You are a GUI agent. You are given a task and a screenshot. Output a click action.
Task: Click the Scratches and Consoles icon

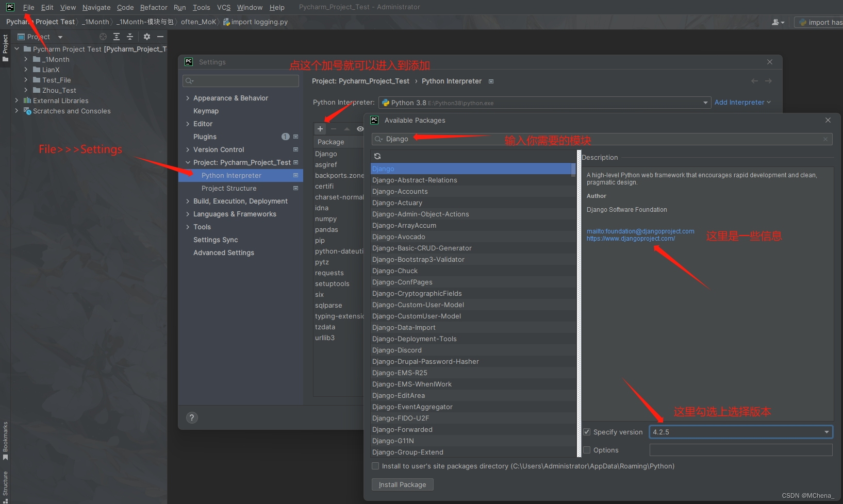[x=27, y=111]
